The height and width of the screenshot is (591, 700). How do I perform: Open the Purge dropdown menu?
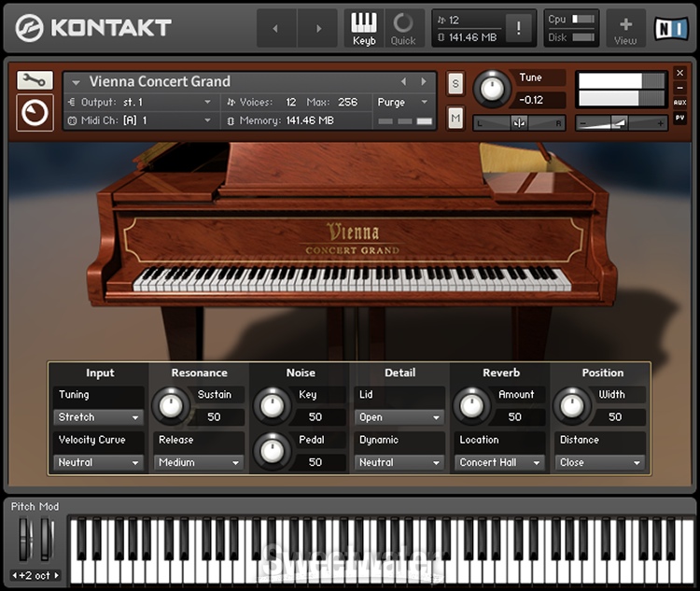(x=401, y=103)
